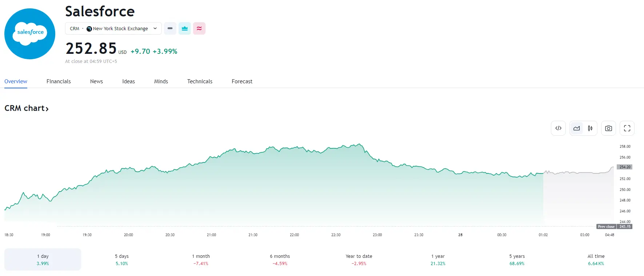This screenshot has width=644, height=276.
Task: Select the 1 month range
Action: click(x=201, y=260)
